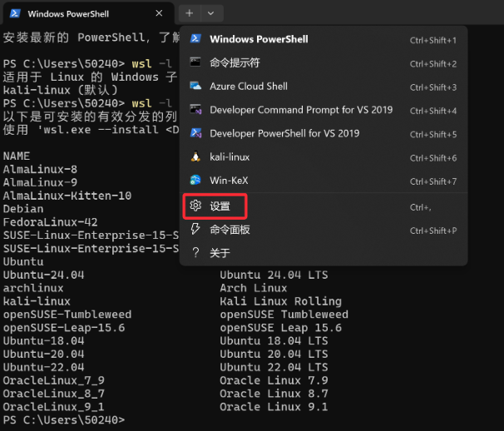Screen dimensions: 504x431
Task: Click OracleLinux_7_9 entry
Action: tap(54, 380)
